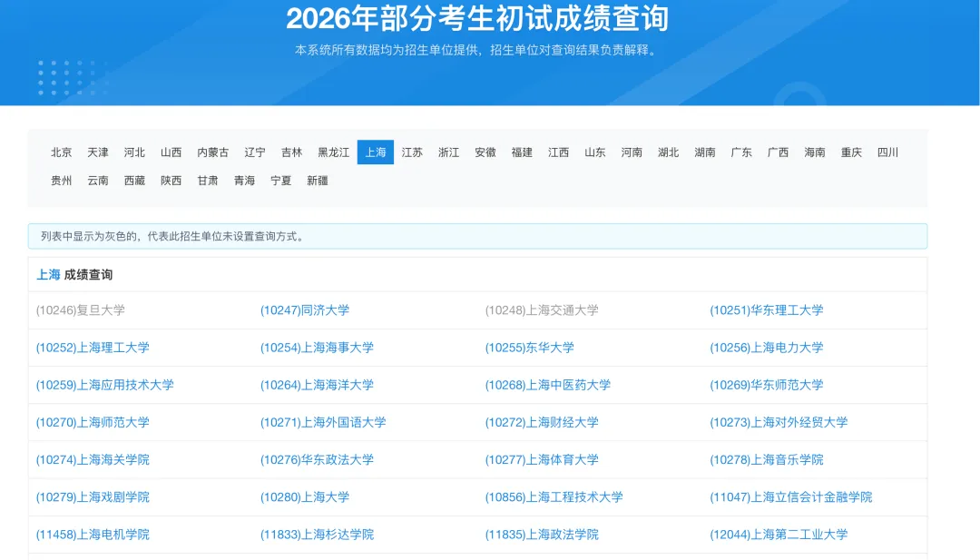Image resolution: width=980 pixels, height=560 pixels.
Task: Switch to the 新疆 tab
Action: point(318,181)
